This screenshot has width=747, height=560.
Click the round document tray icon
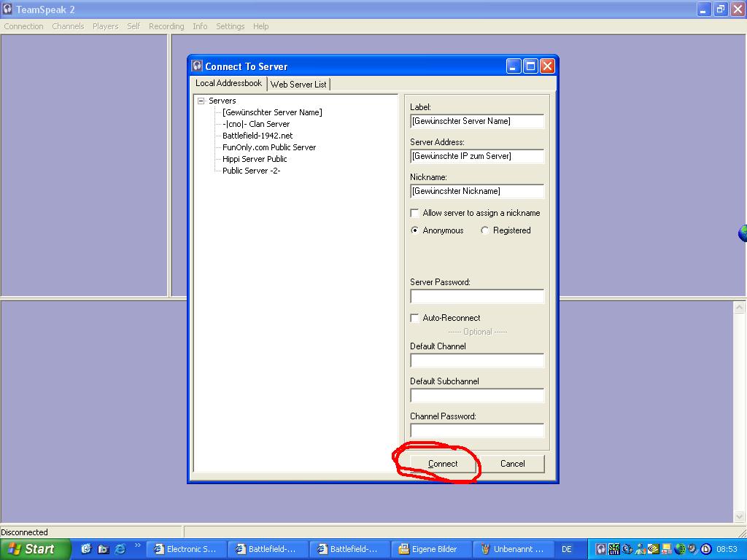pyautogui.click(x=706, y=549)
